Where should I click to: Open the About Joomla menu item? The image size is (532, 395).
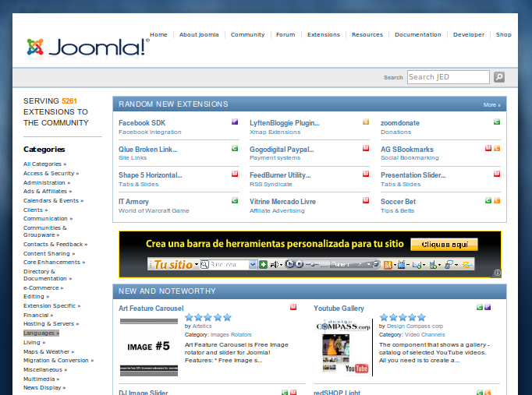(x=199, y=34)
